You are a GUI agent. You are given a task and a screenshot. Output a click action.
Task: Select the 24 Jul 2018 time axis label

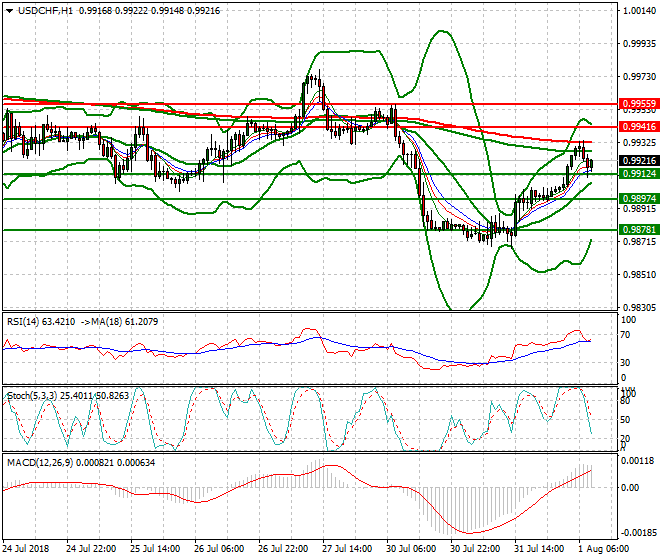coord(26,549)
